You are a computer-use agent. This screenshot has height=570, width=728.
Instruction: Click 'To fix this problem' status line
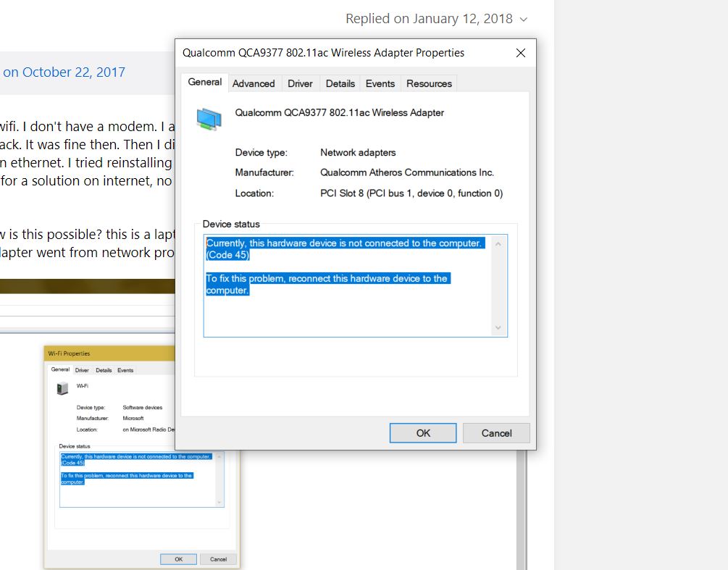pyautogui.click(x=327, y=284)
